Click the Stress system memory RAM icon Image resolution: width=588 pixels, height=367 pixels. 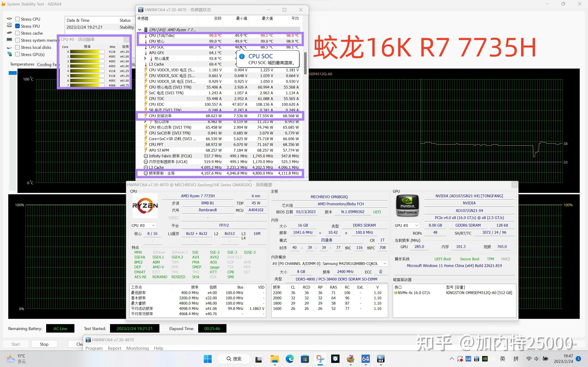pyautogui.click(x=9, y=40)
